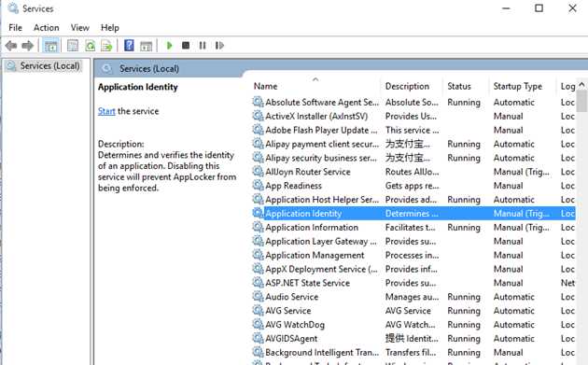Click 'Routes AllJo...' description cell
The width and height of the screenshot is (588, 365).
412,172
